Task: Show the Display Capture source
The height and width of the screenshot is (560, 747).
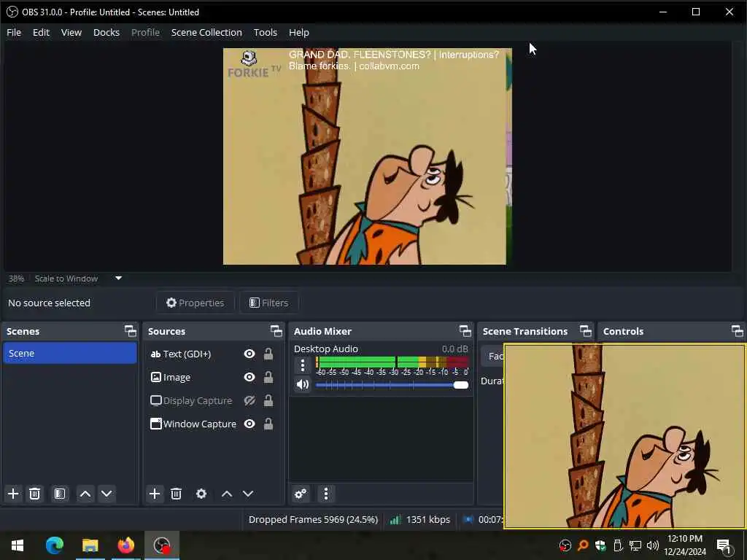Action: coord(249,400)
